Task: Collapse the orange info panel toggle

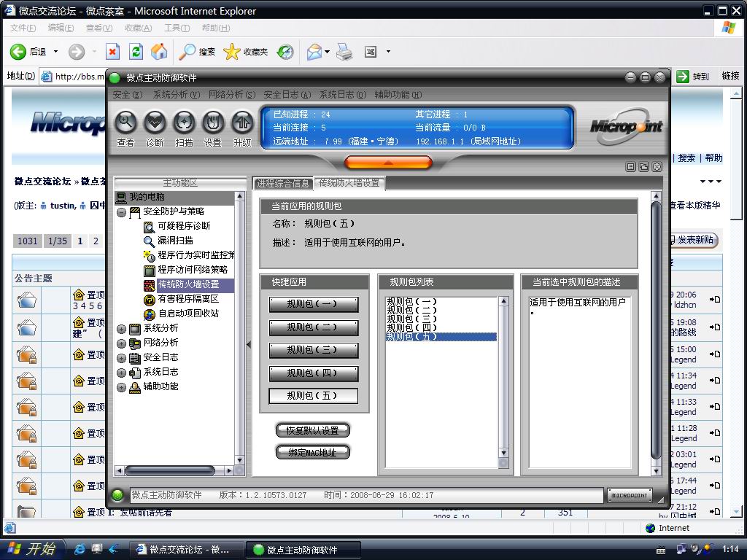Action: click(x=388, y=163)
